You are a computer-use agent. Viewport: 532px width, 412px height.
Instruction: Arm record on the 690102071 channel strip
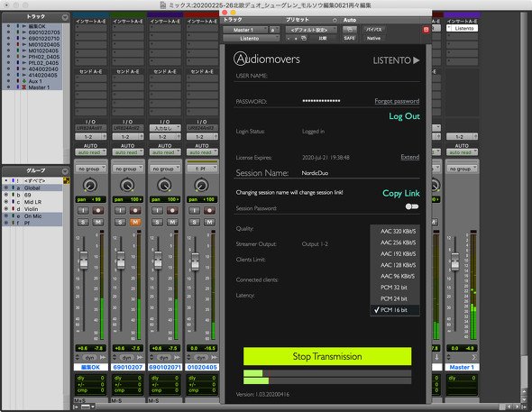pyautogui.click(x=172, y=211)
